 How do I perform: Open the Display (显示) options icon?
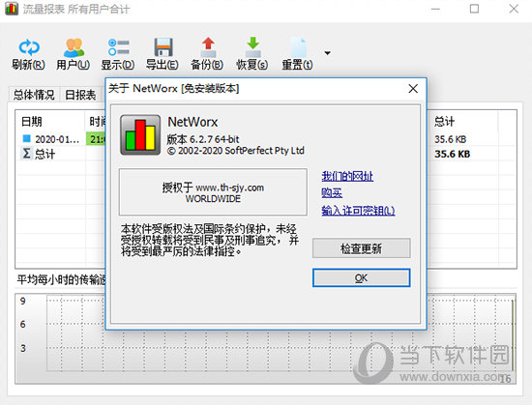[x=118, y=47]
